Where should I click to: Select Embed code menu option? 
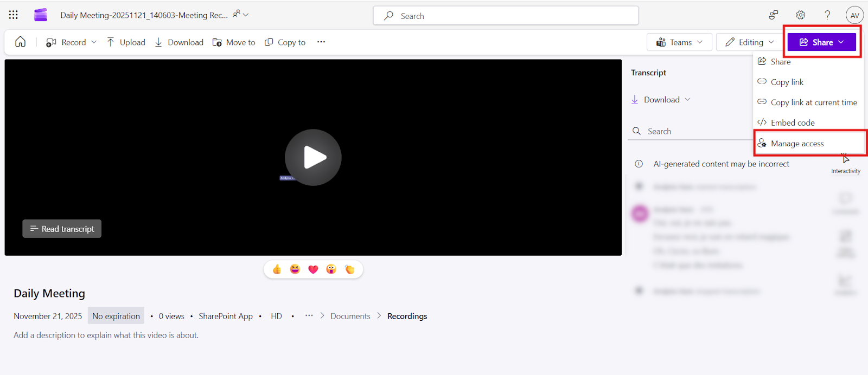792,123
